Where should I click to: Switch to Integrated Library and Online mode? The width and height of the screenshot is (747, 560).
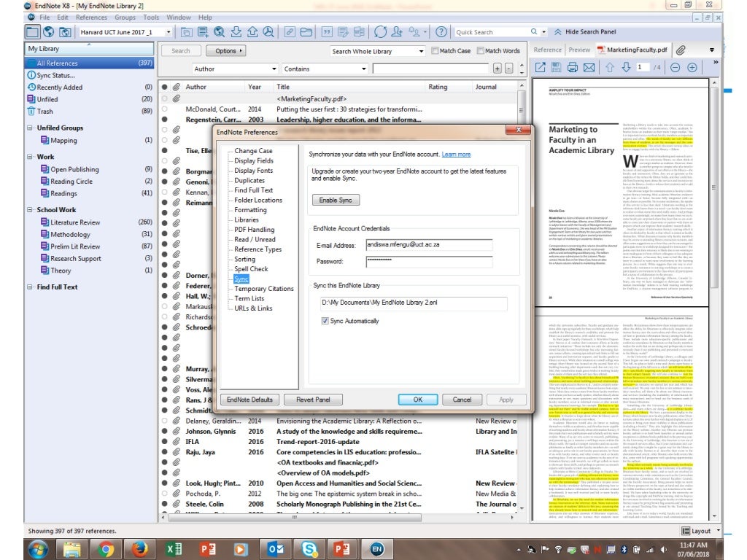pyautogui.click(x=65, y=32)
